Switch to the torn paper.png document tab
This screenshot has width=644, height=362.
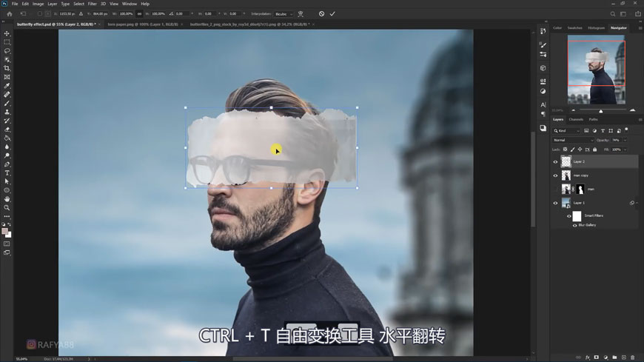pyautogui.click(x=142, y=24)
